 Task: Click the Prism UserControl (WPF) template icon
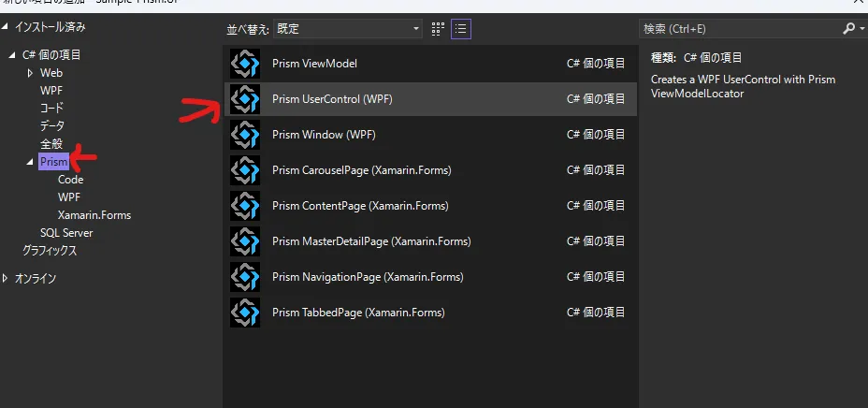[245, 99]
